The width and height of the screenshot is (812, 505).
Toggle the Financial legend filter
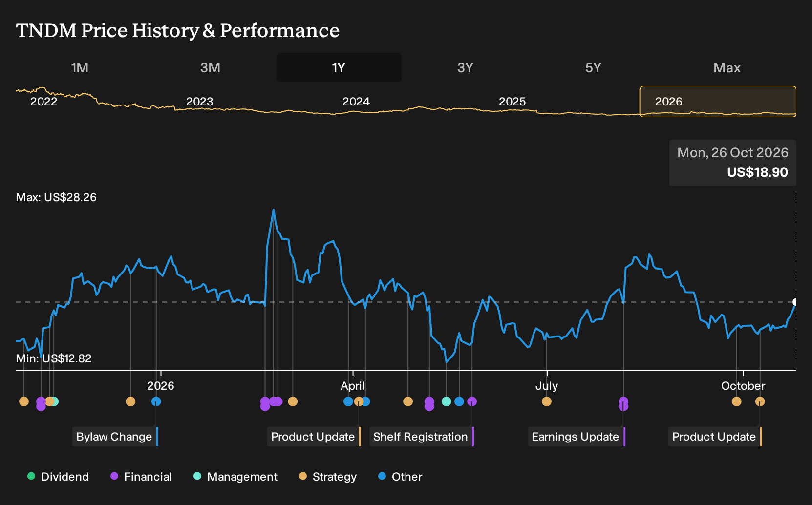pyautogui.click(x=141, y=477)
